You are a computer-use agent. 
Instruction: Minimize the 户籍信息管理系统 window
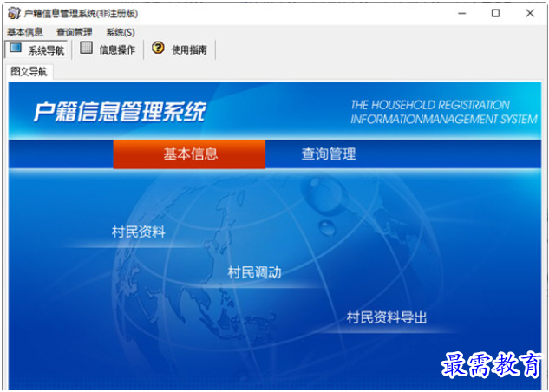pos(462,14)
